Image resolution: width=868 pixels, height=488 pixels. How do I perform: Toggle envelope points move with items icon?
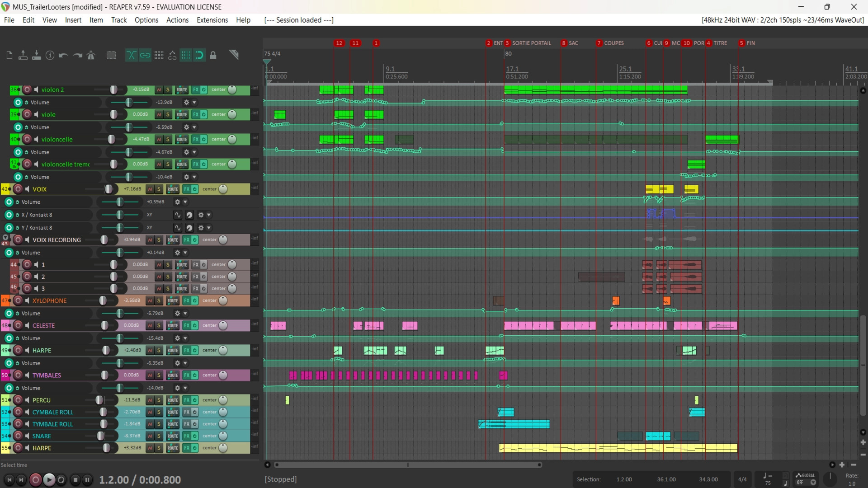(x=172, y=55)
